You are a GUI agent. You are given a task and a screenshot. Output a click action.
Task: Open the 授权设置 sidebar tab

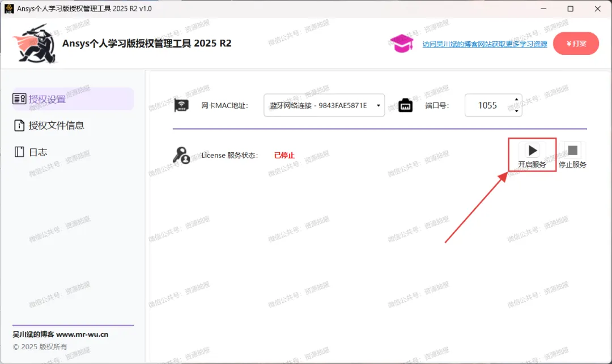73,99
